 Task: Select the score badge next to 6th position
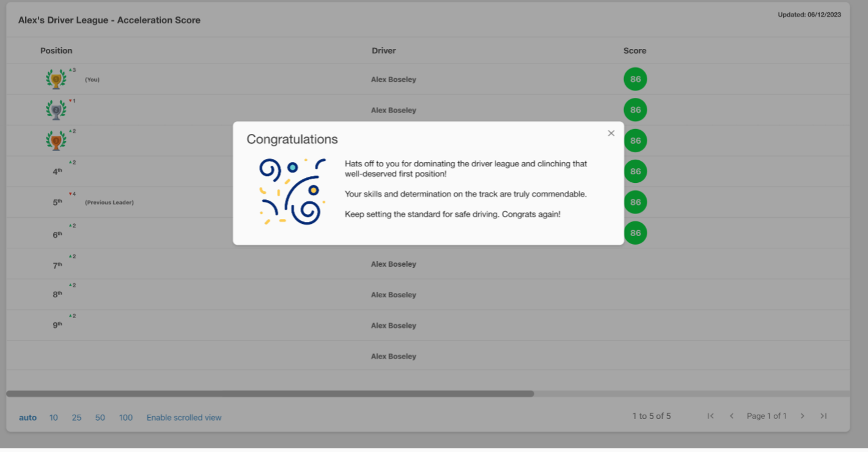click(634, 232)
